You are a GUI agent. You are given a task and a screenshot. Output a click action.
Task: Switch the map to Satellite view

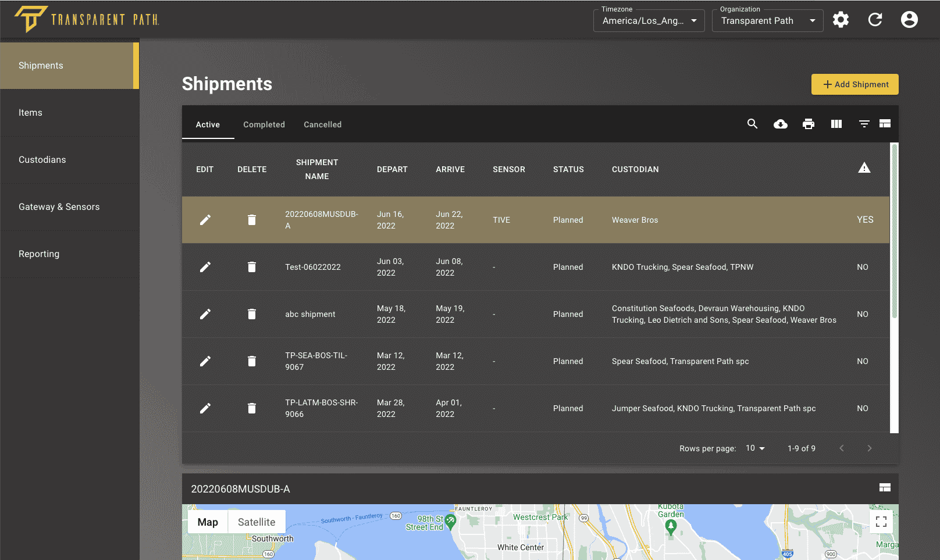tap(256, 522)
